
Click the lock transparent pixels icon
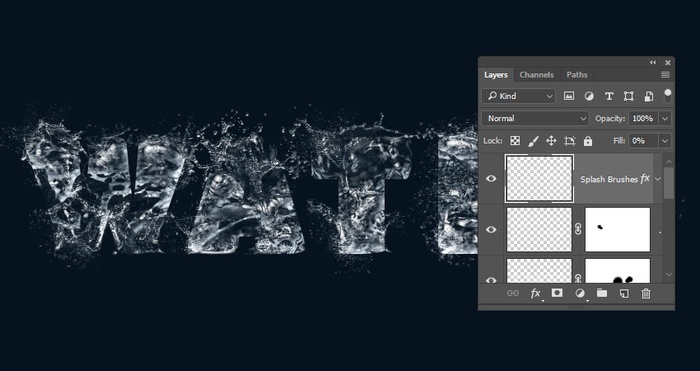(x=515, y=141)
